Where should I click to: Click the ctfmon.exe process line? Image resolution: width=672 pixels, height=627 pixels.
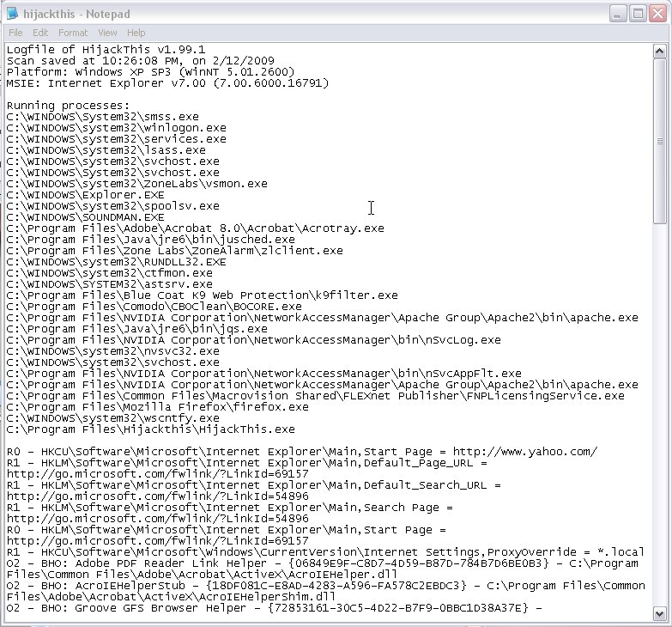110,273
